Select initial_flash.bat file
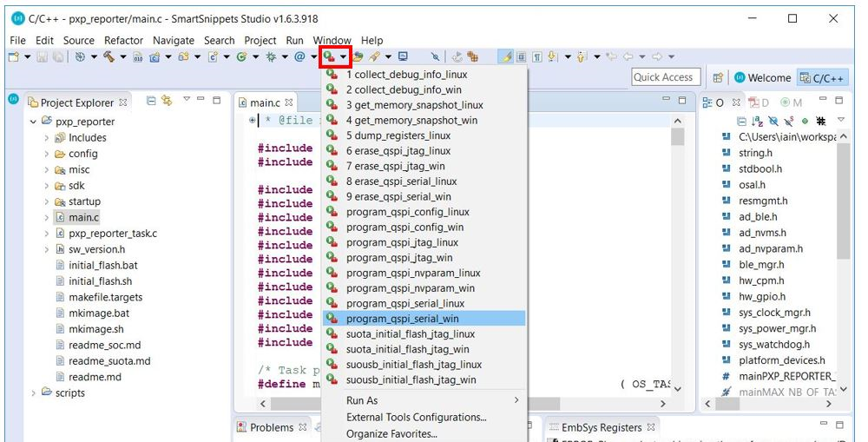The width and height of the screenshot is (868, 442). click(103, 266)
